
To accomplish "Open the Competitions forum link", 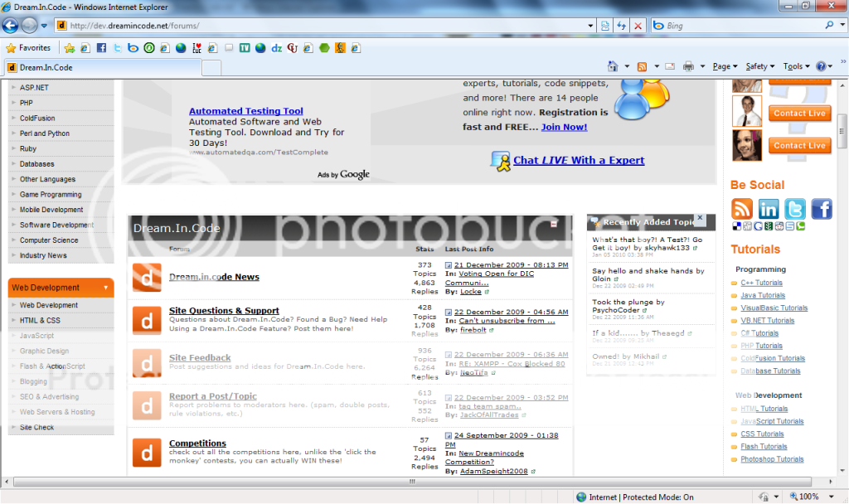I will 197,443.
